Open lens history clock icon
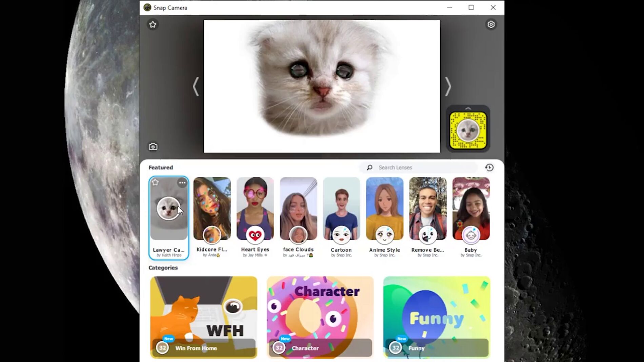This screenshot has width=644, height=362. [489, 167]
